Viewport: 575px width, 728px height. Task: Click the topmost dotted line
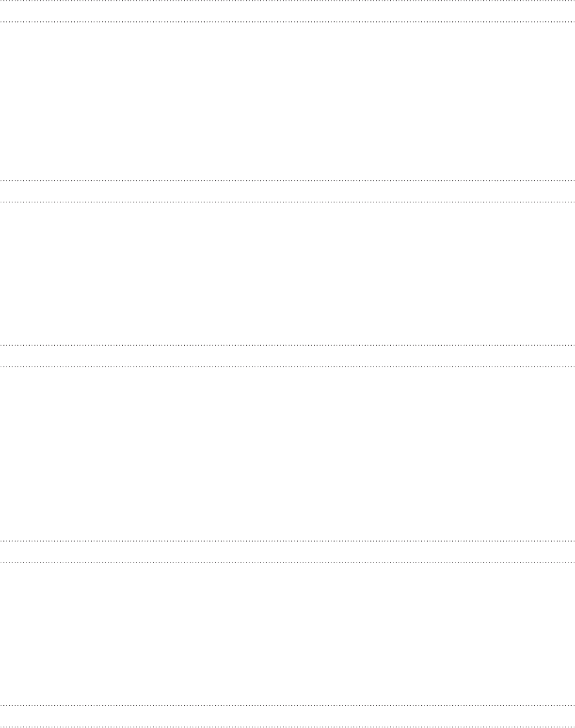pos(287,1)
